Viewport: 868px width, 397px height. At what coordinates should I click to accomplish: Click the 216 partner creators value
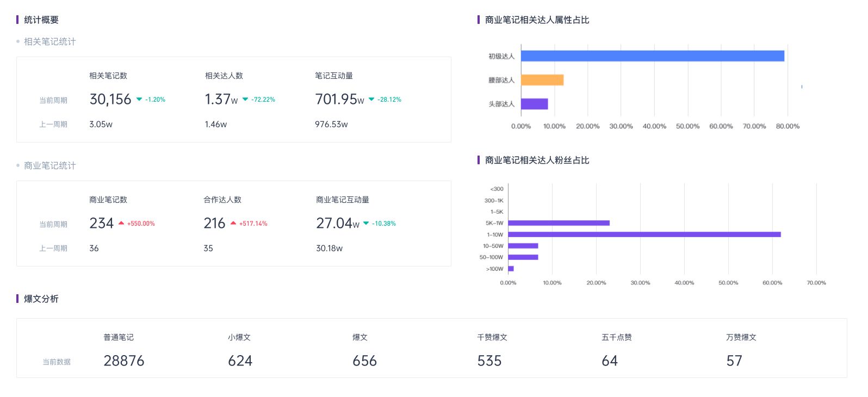[x=214, y=224]
